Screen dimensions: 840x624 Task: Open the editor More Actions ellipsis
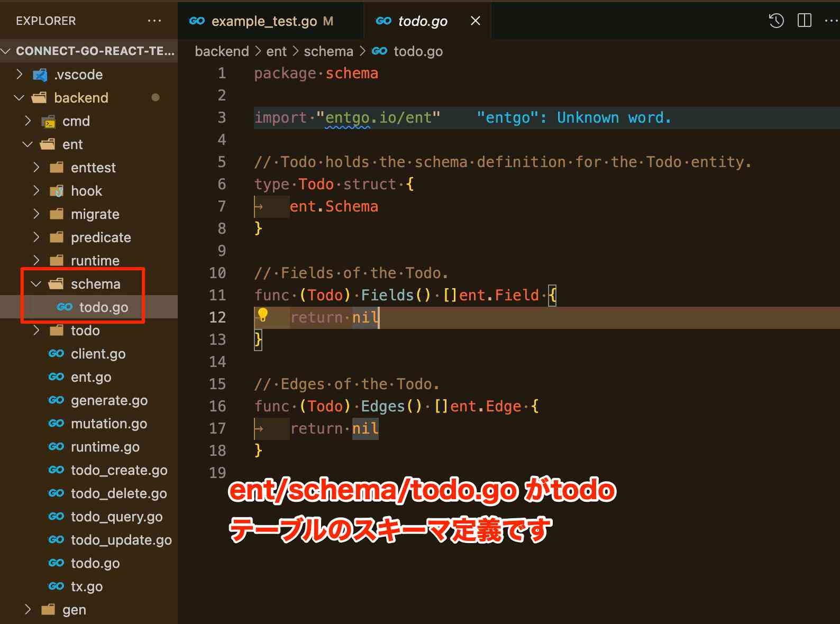(x=831, y=21)
